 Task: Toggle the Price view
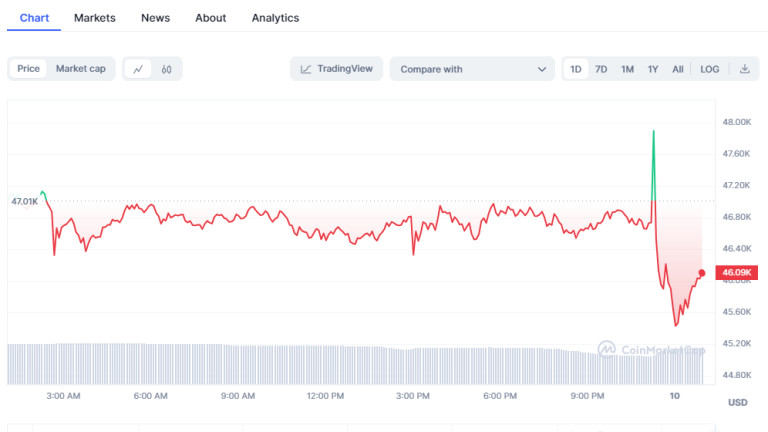point(28,69)
